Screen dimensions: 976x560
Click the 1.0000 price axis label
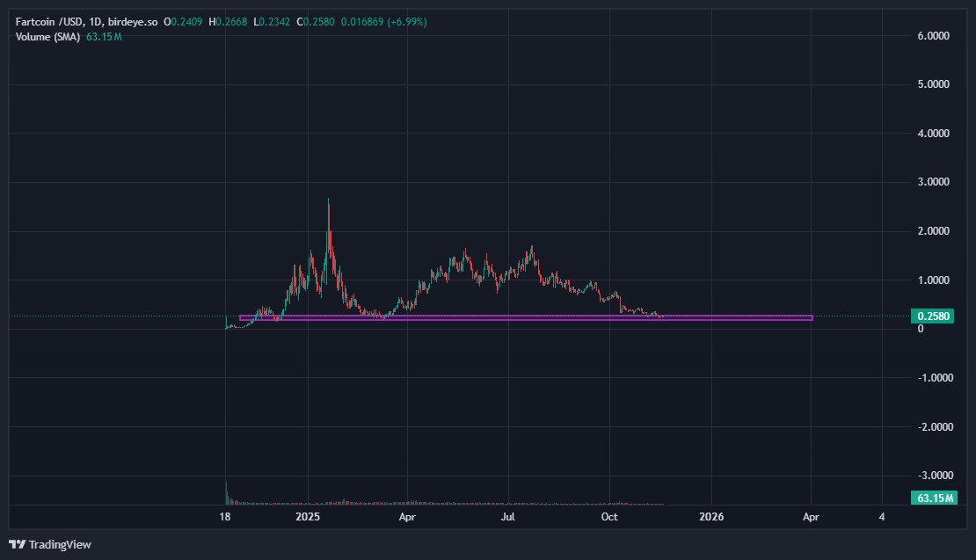(x=933, y=280)
